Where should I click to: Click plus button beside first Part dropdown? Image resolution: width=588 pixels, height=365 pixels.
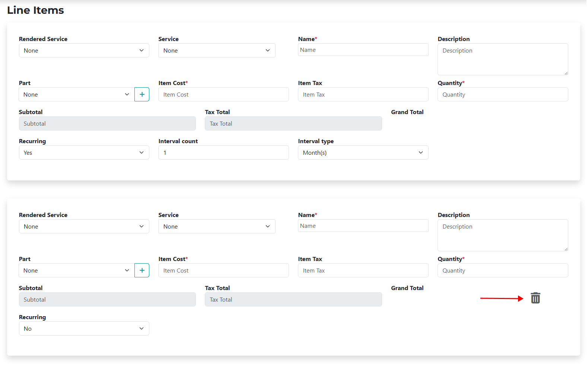coord(142,94)
